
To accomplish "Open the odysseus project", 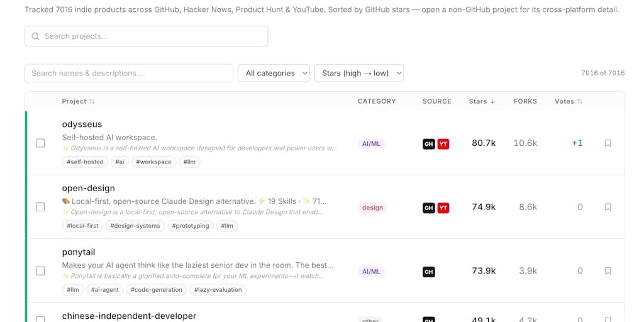I will click(x=82, y=124).
